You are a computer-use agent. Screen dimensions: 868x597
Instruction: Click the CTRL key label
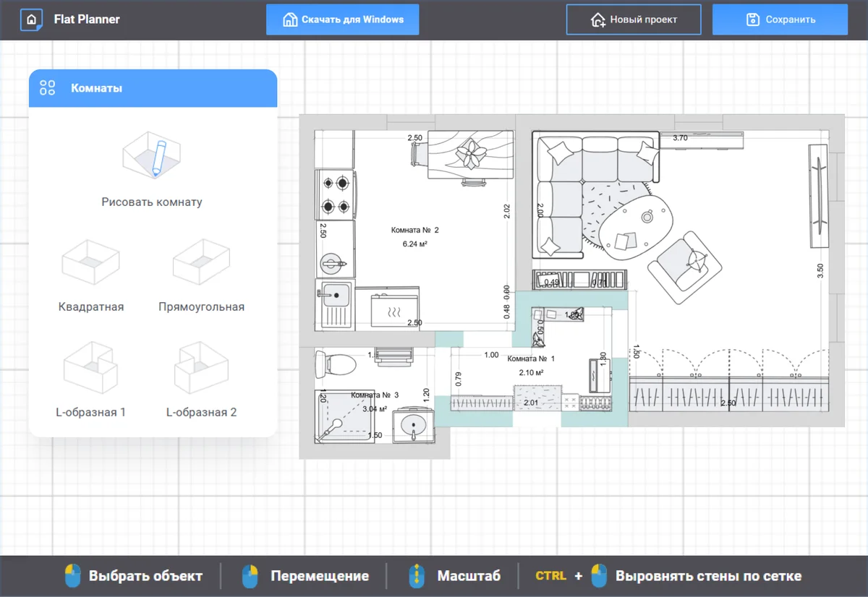[551, 576]
